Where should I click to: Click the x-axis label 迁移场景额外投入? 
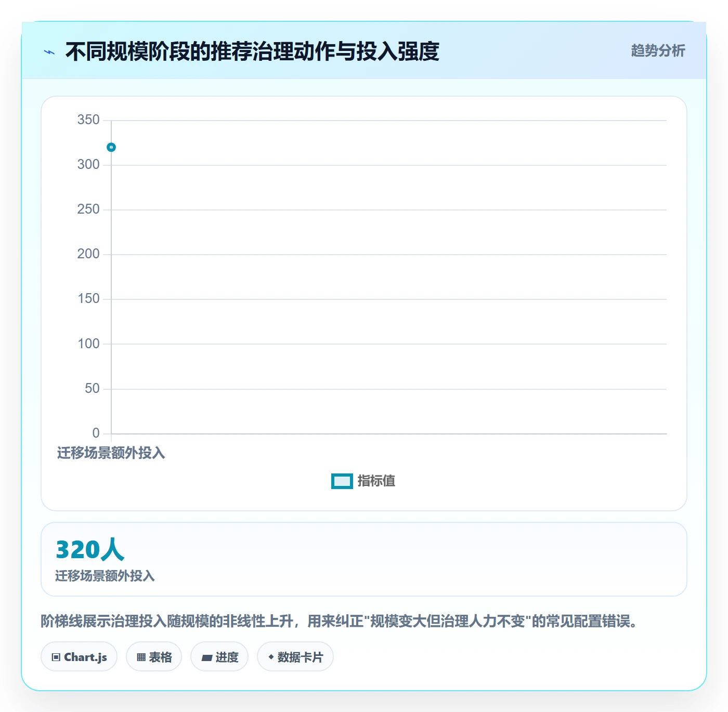pos(111,453)
